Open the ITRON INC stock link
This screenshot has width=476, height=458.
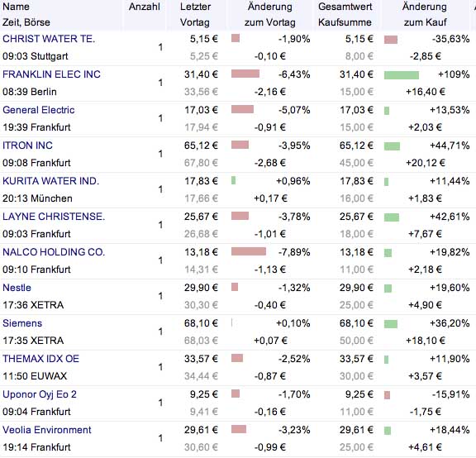27,146
